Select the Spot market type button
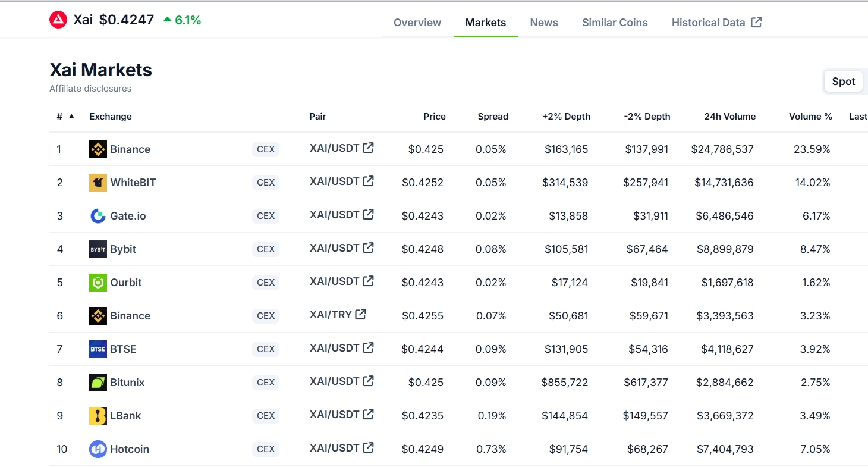The height and width of the screenshot is (467, 868). point(843,82)
